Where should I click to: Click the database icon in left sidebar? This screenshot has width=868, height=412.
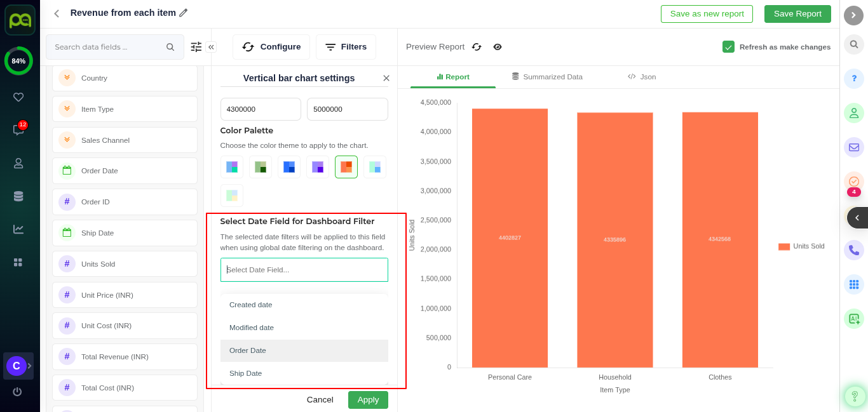click(18, 196)
